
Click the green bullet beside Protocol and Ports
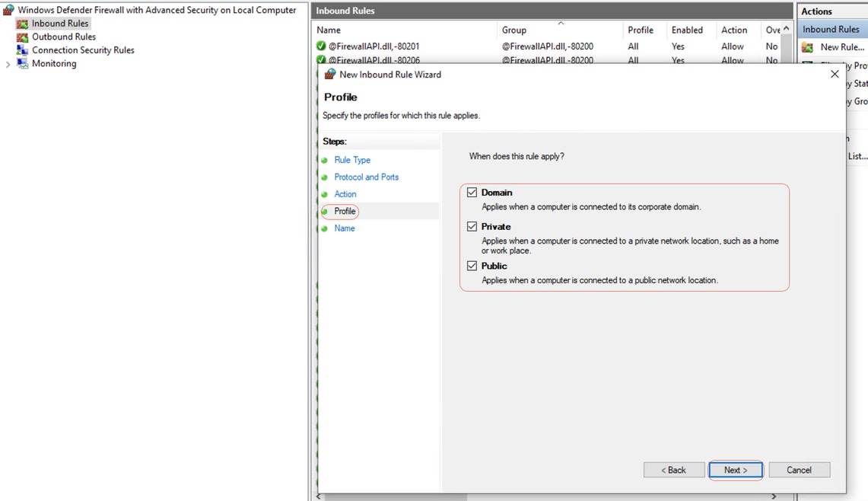click(324, 177)
